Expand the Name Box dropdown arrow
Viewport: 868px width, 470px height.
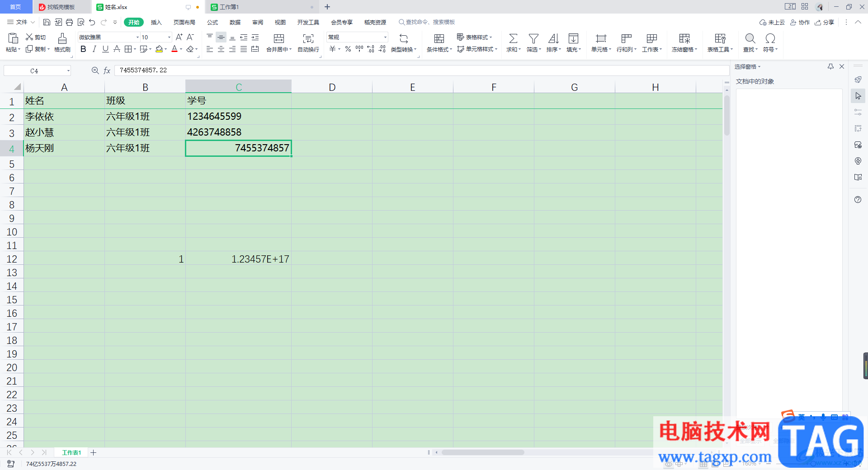(68, 70)
